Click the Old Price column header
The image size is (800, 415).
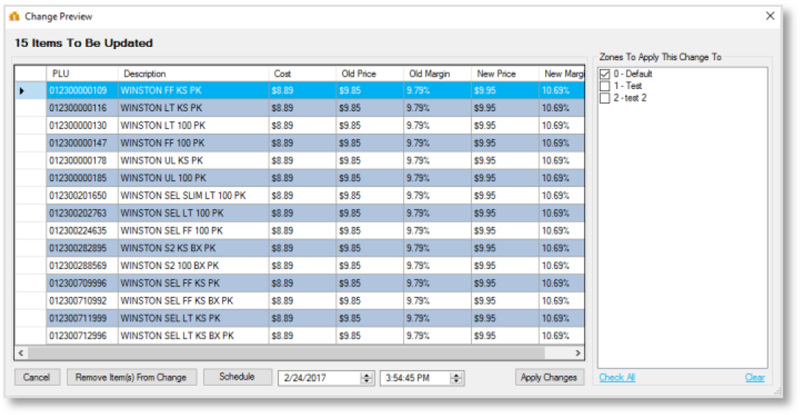tap(369, 74)
